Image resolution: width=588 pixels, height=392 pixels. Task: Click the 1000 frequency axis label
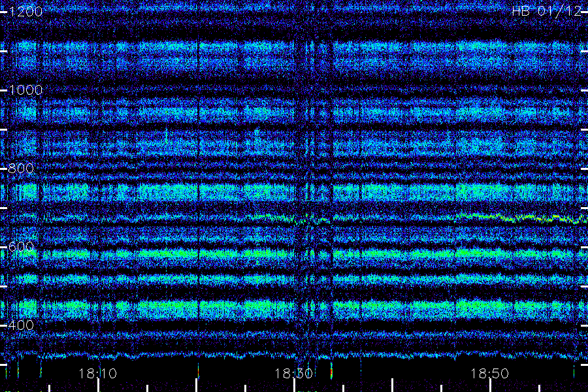(x=25, y=90)
